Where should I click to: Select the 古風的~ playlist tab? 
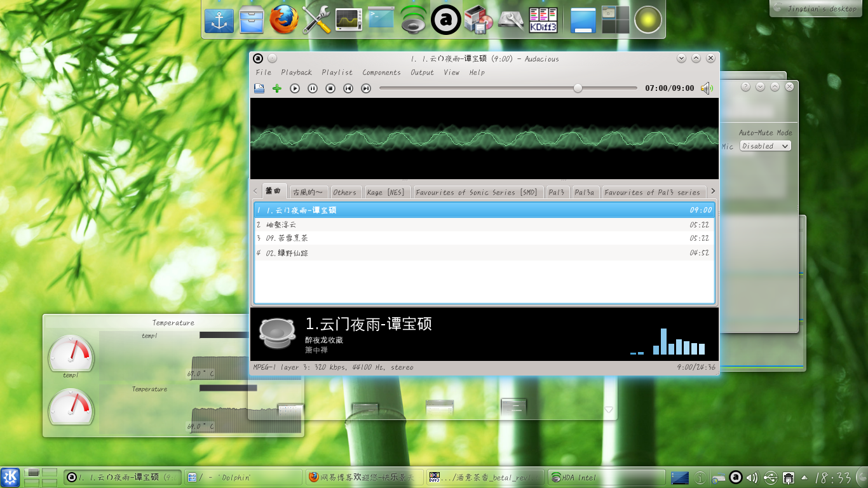tap(308, 192)
